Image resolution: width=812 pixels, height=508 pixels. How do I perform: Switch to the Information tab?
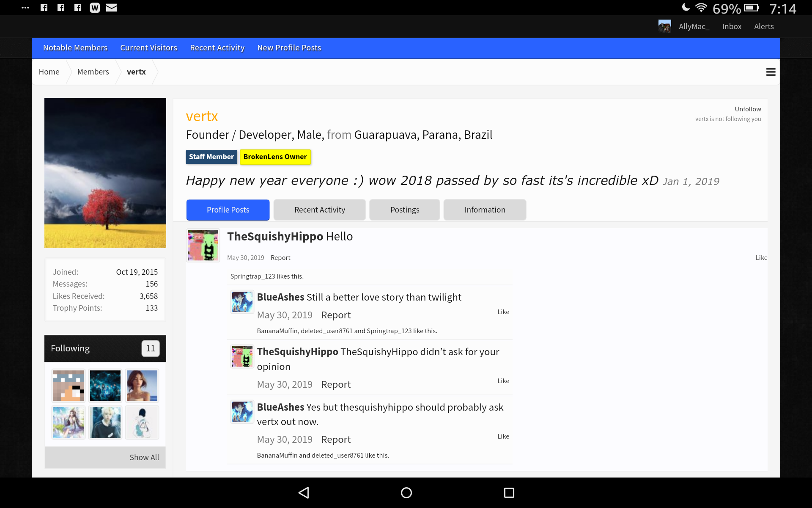pos(485,210)
